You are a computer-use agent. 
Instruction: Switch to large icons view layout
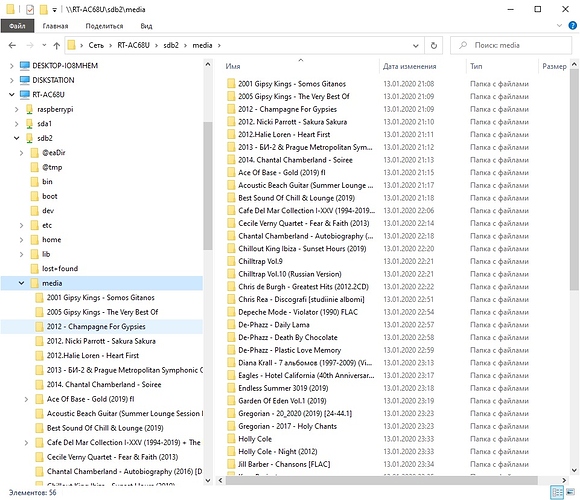click(x=570, y=492)
